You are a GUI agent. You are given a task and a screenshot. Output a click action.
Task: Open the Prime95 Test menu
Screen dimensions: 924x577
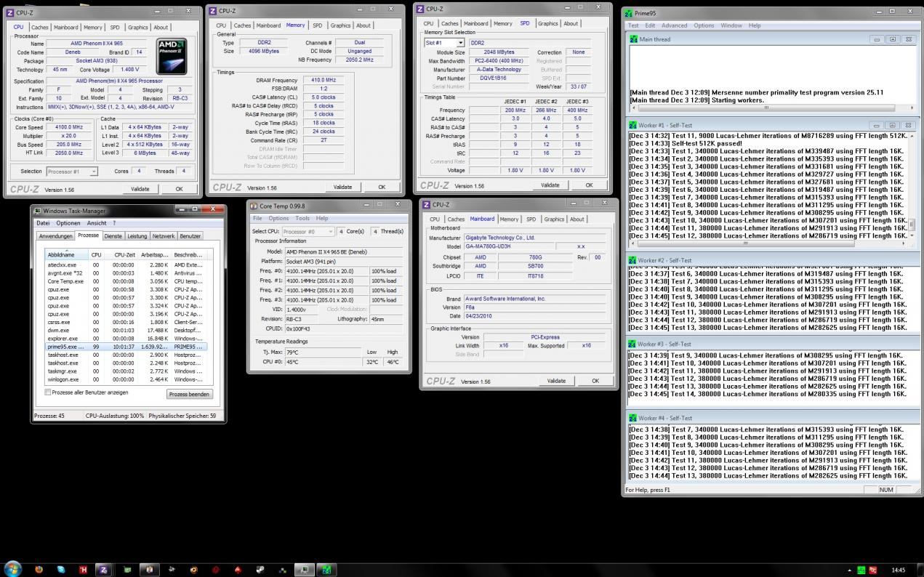point(633,25)
